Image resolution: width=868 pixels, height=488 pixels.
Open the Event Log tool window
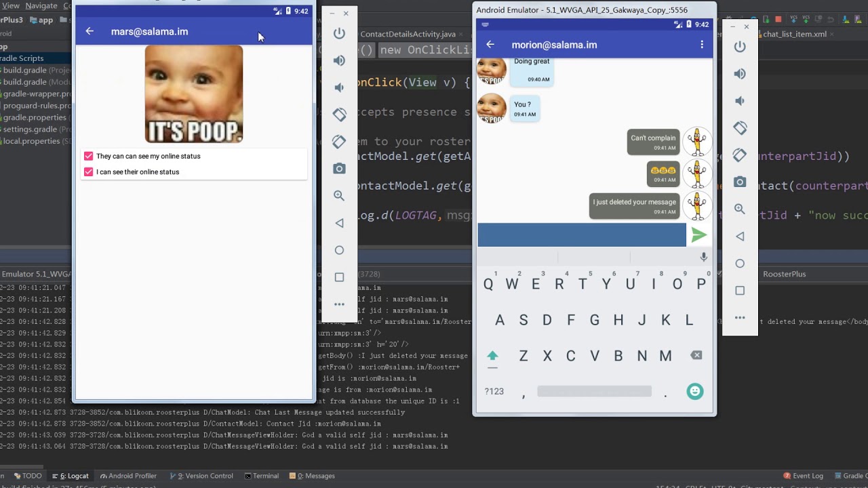tap(804, 476)
